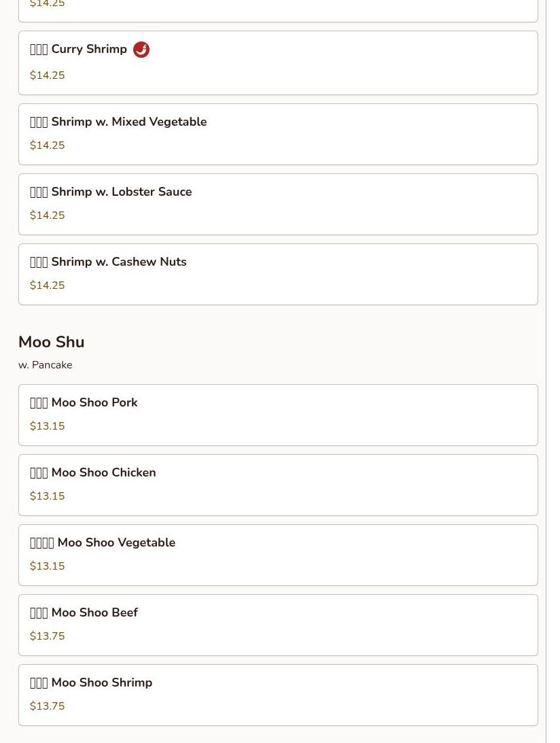The image size is (560, 743).
Task: Click the $13.15 price under Moo Shoo Vegetable
Action: [x=48, y=566]
